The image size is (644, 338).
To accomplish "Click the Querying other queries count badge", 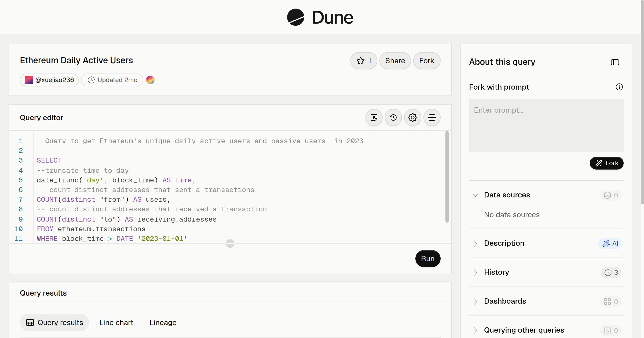I will (x=611, y=330).
